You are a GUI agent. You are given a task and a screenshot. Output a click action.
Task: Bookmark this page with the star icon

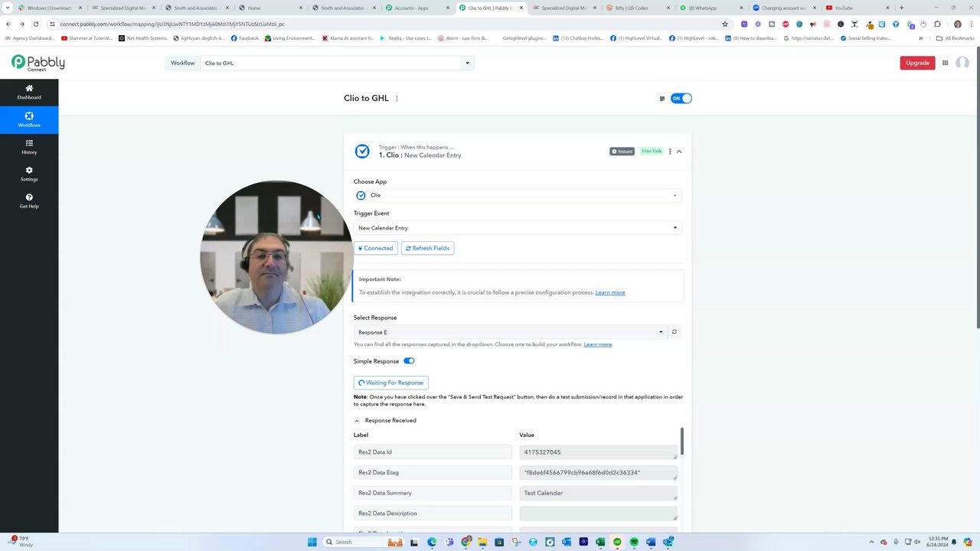[725, 24]
